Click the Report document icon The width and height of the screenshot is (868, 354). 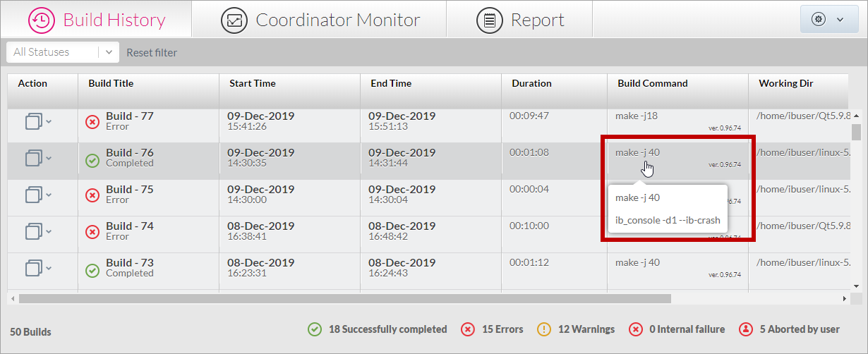[489, 20]
